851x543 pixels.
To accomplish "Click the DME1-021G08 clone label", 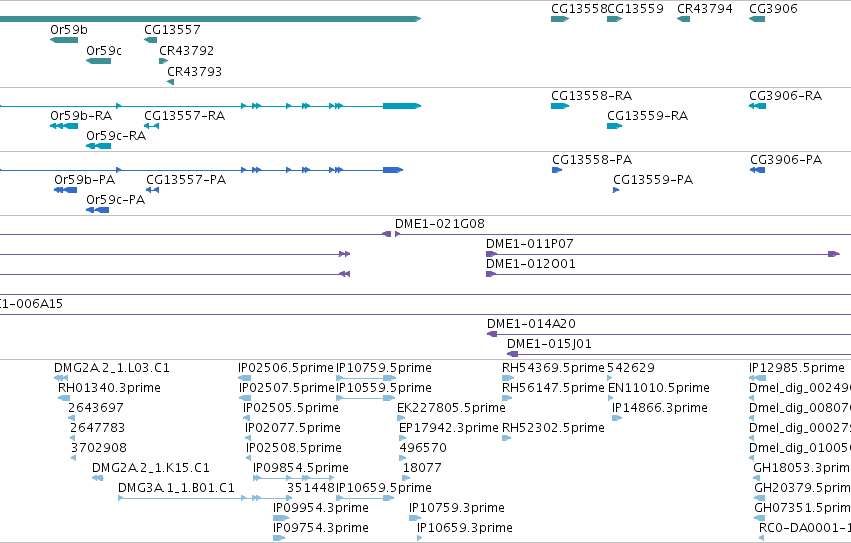I will click(x=440, y=224).
